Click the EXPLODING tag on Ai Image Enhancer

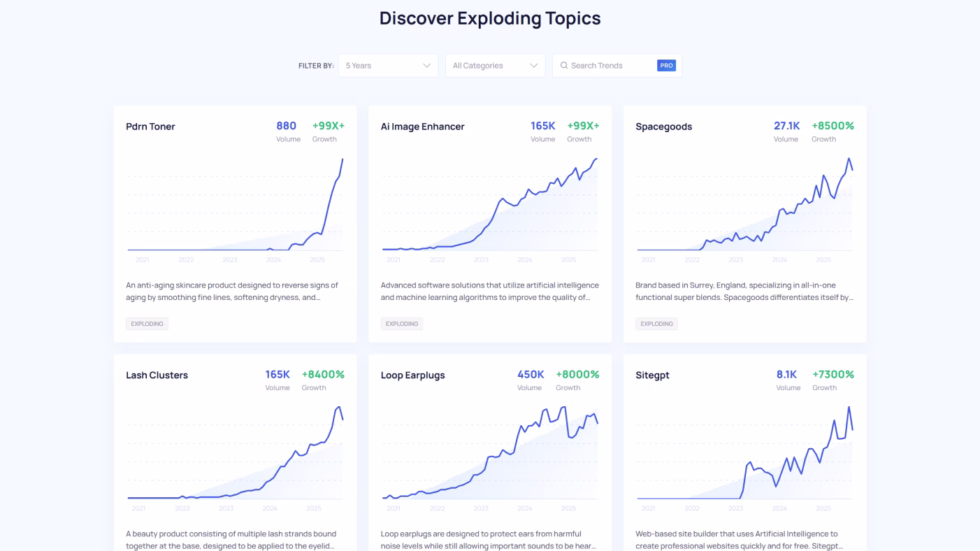click(x=402, y=323)
